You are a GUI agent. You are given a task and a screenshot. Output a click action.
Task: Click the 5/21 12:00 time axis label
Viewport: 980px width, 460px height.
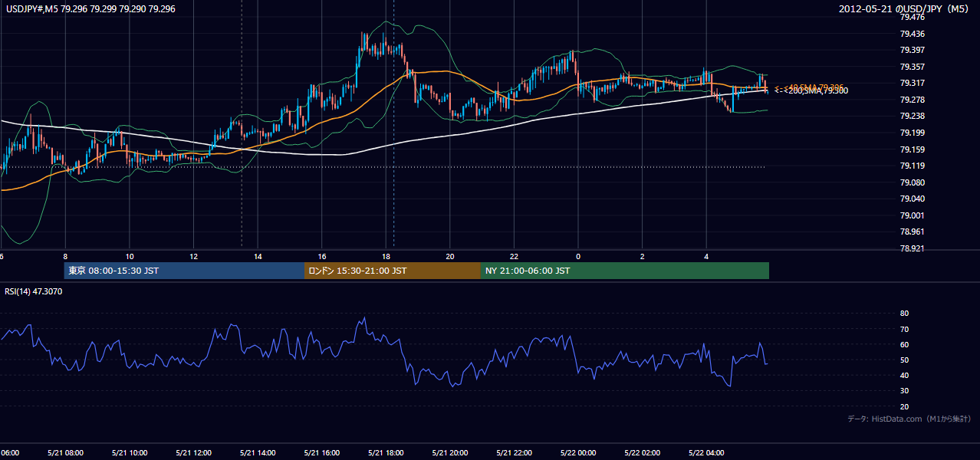coord(193,452)
